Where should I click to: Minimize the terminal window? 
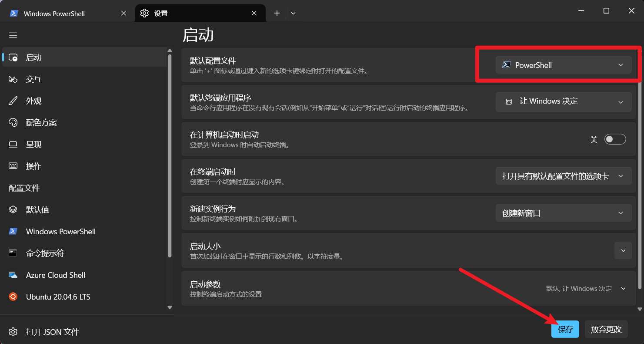tap(581, 11)
